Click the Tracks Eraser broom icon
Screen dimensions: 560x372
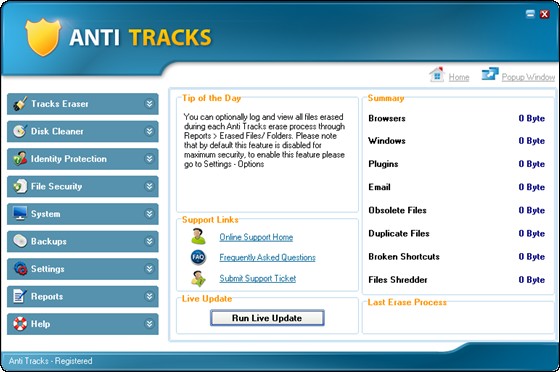[x=20, y=104]
